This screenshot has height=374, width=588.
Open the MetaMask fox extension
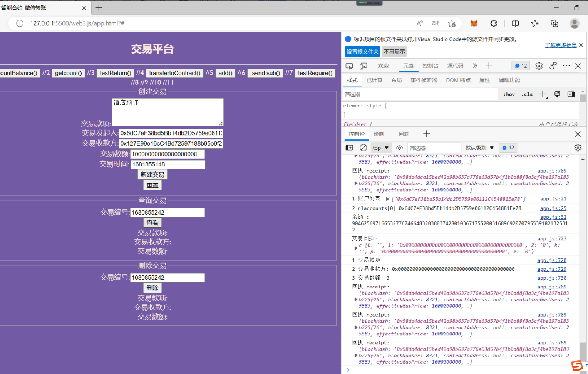(474, 23)
